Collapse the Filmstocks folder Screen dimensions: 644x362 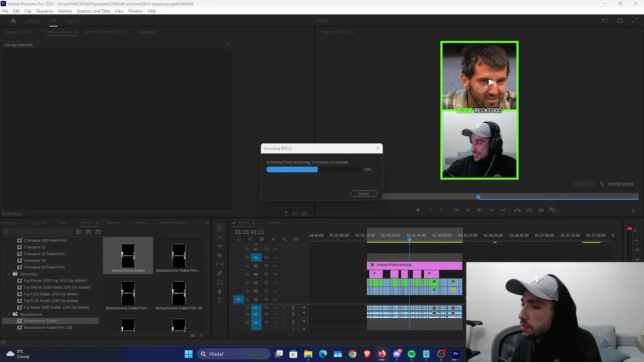coord(9,274)
